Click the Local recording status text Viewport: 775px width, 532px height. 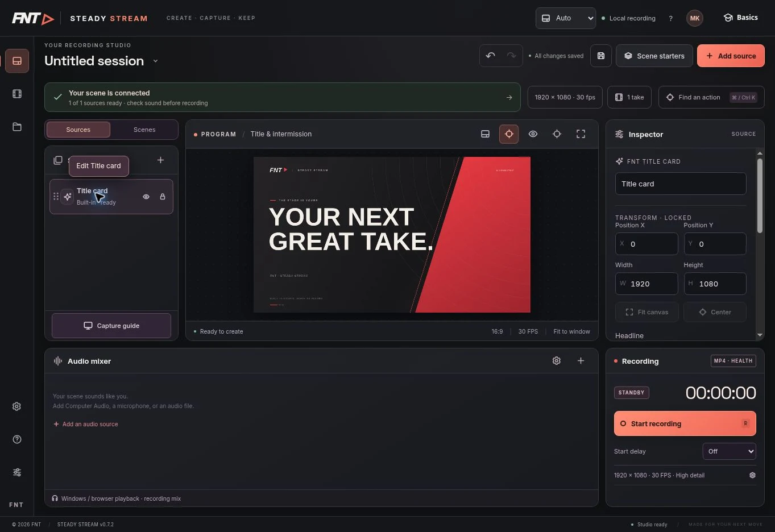click(632, 18)
